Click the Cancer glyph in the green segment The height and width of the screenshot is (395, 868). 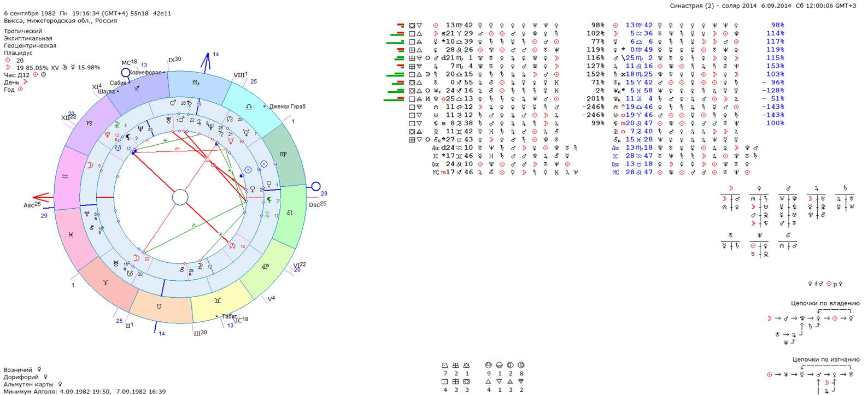pyautogui.click(x=266, y=266)
